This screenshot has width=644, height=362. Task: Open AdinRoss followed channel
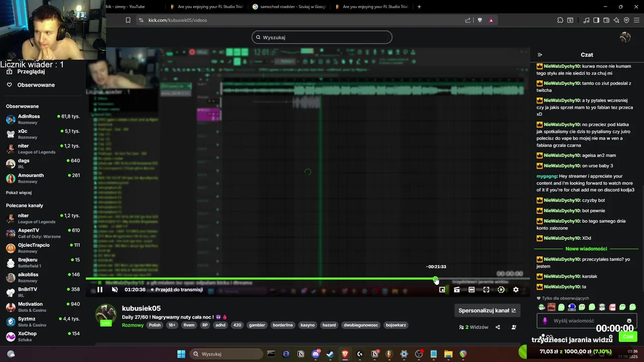[42, 119]
